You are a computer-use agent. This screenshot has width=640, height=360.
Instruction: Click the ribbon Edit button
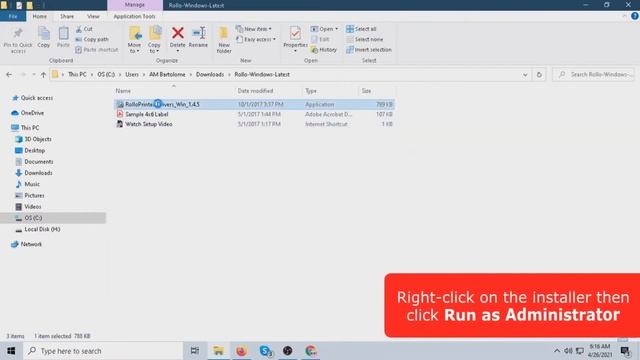pyautogui.click(x=320, y=39)
